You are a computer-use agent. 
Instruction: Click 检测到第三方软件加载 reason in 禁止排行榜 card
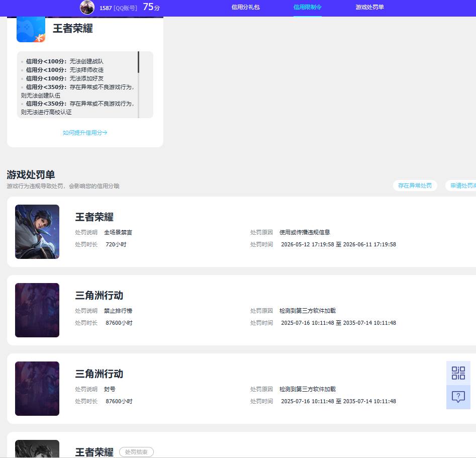point(308,311)
